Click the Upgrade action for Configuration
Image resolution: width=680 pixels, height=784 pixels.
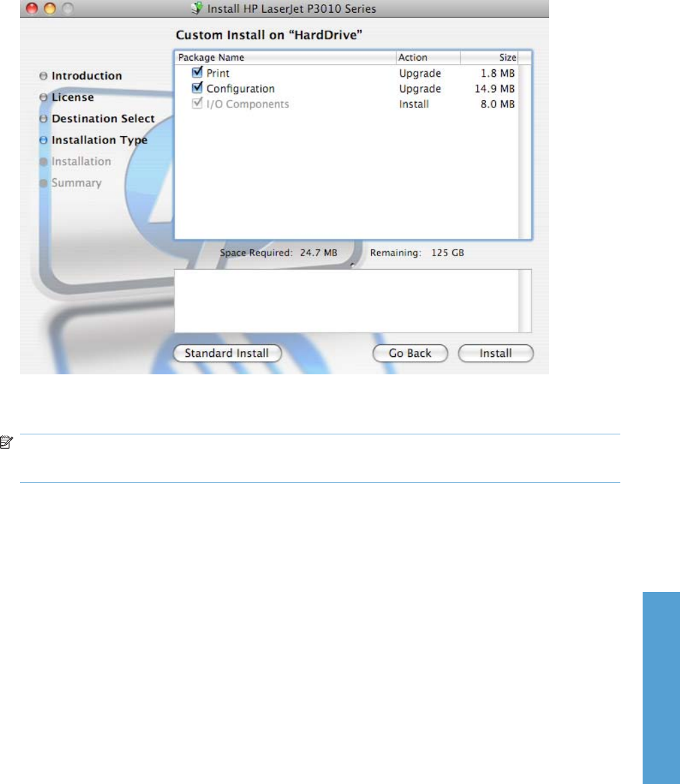pos(420,89)
